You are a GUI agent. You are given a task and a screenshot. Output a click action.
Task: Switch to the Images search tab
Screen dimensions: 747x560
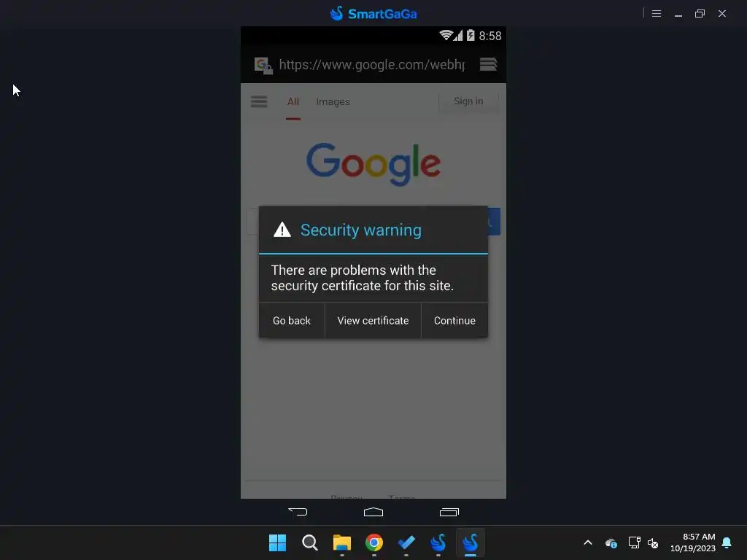point(333,101)
